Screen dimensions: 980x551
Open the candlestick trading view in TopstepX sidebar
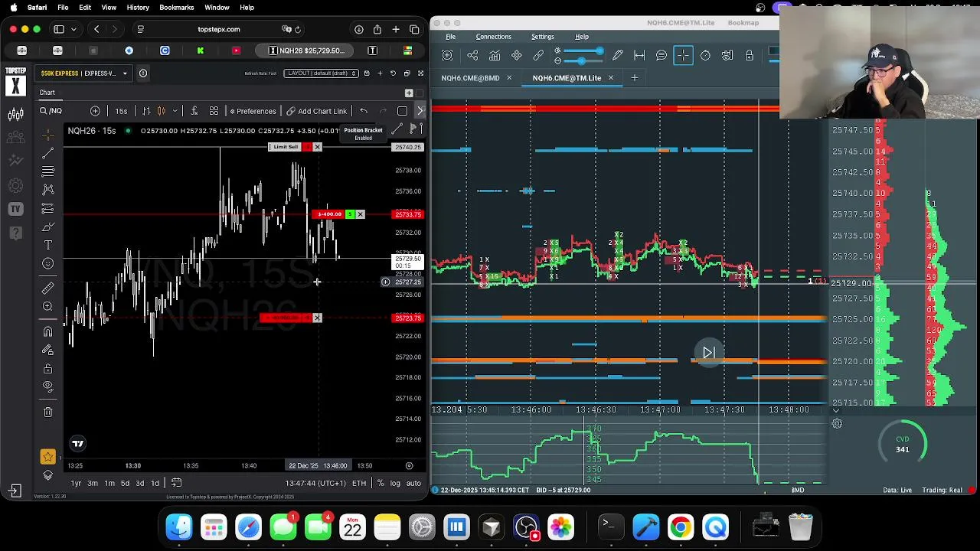point(15,115)
